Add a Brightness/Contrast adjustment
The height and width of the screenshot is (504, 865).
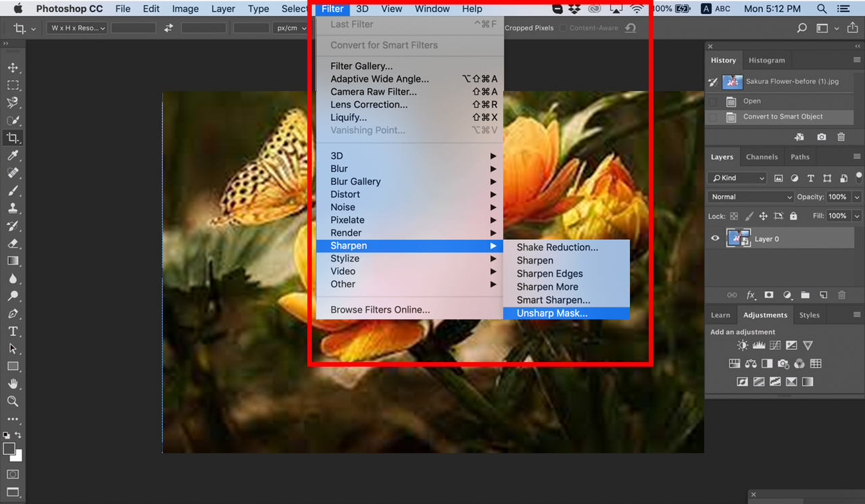742,345
